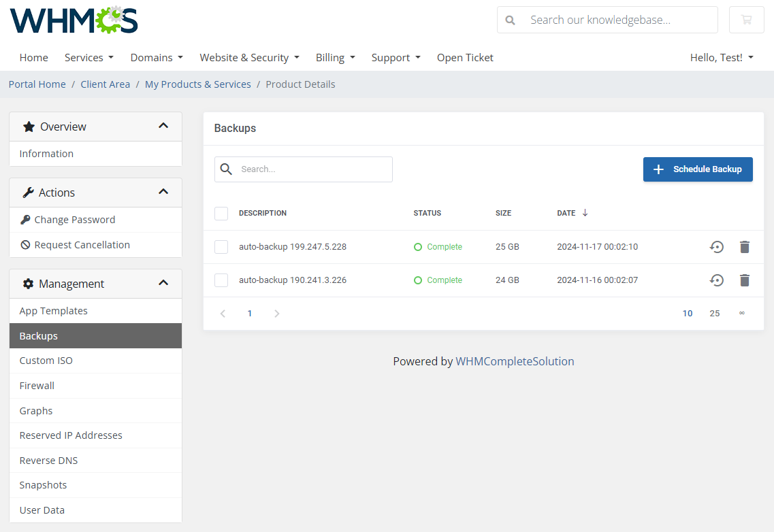Select the Backups sidebar item

point(96,336)
